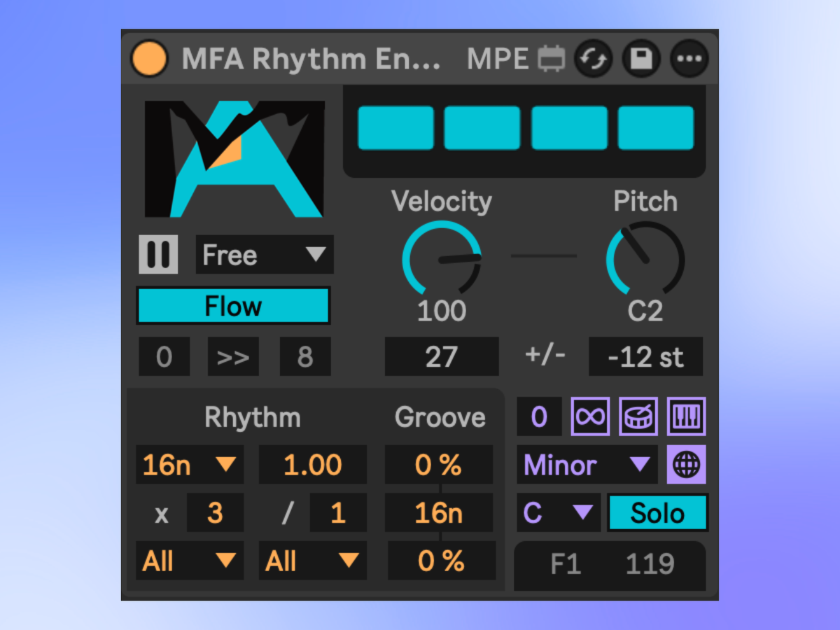
Task: Click the +/- label
Action: (545, 355)
